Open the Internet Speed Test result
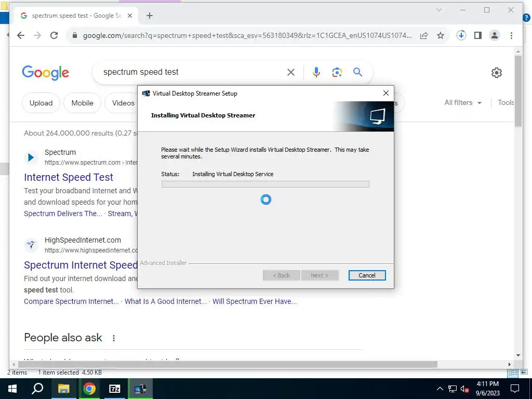This screenshot has height=399, width=532. 69,177
